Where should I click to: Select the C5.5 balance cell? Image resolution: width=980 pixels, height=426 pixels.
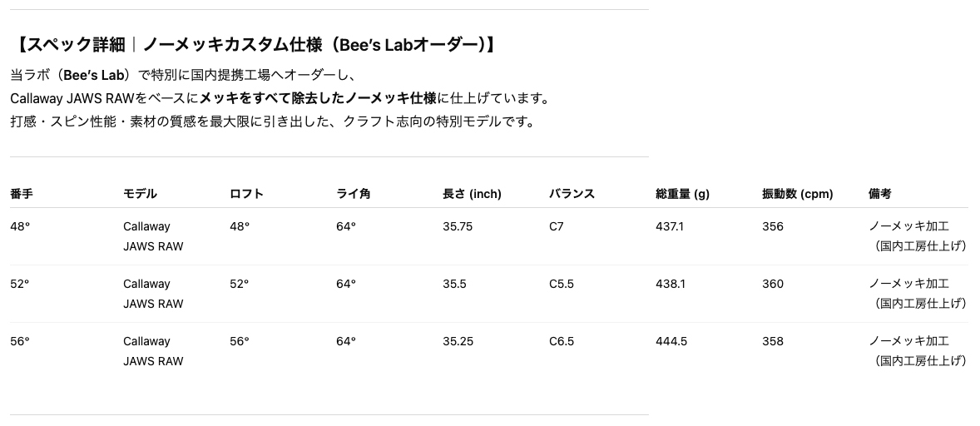click(562, 284)
